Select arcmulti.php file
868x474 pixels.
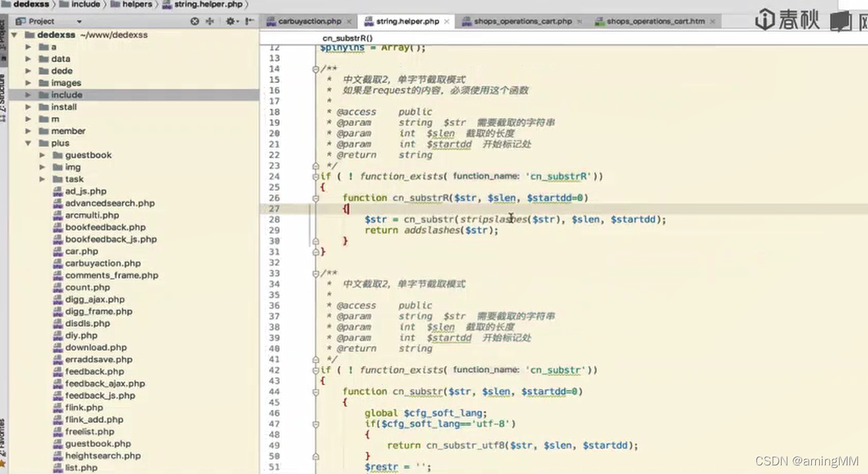(92, 215)
